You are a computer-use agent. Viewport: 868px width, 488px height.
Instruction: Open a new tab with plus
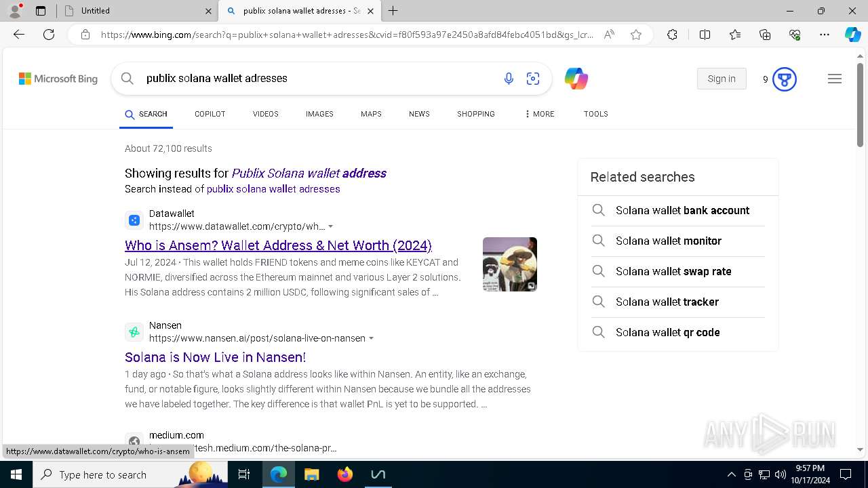pos(393,11)
